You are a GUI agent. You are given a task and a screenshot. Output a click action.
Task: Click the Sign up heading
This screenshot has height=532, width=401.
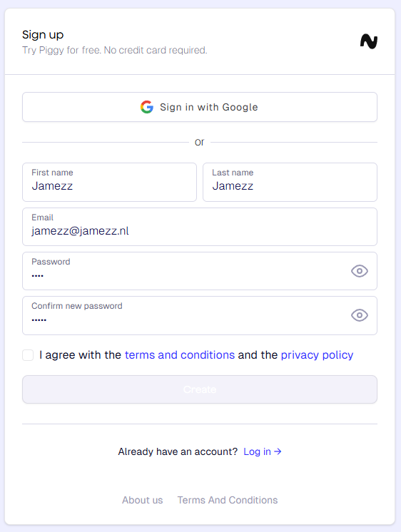coord(43,35)
